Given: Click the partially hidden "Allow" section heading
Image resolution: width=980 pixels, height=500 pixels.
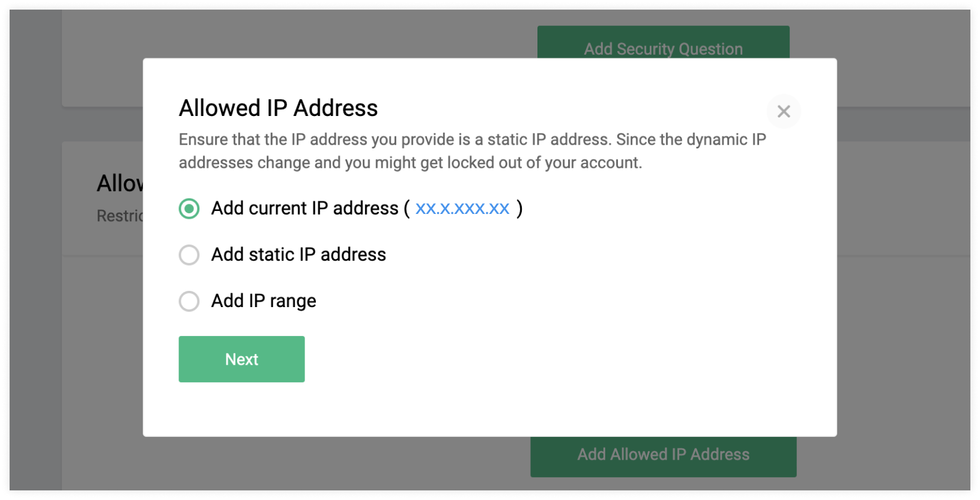Looking at the screenshot, I should [x=119, y=183].
